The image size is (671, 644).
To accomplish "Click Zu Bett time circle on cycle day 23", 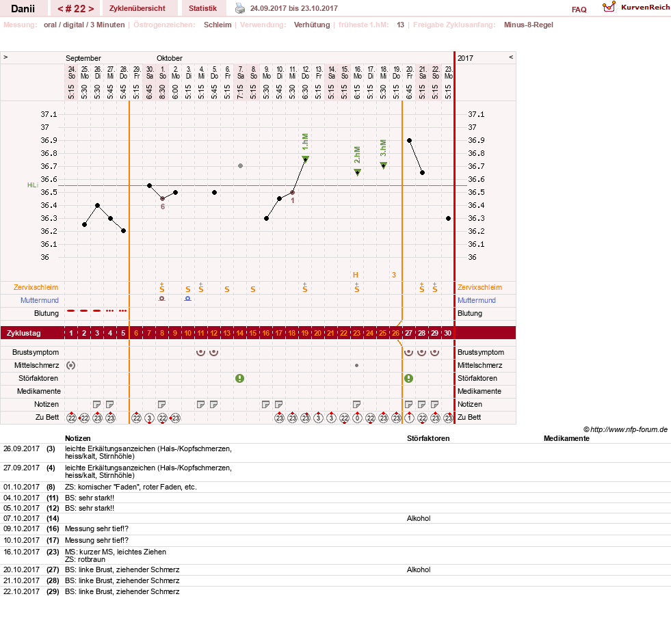I will click(x=357, y=418).
